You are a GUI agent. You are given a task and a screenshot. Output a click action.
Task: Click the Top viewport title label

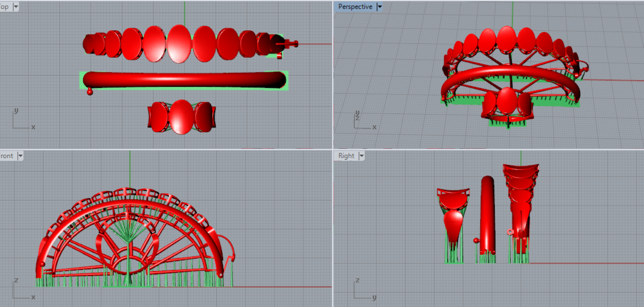click(x=5, y=7)
